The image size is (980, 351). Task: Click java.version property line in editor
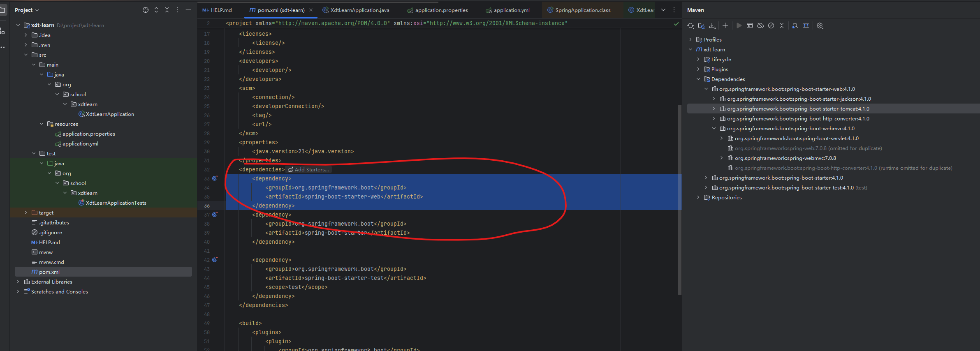coord(303,152)
